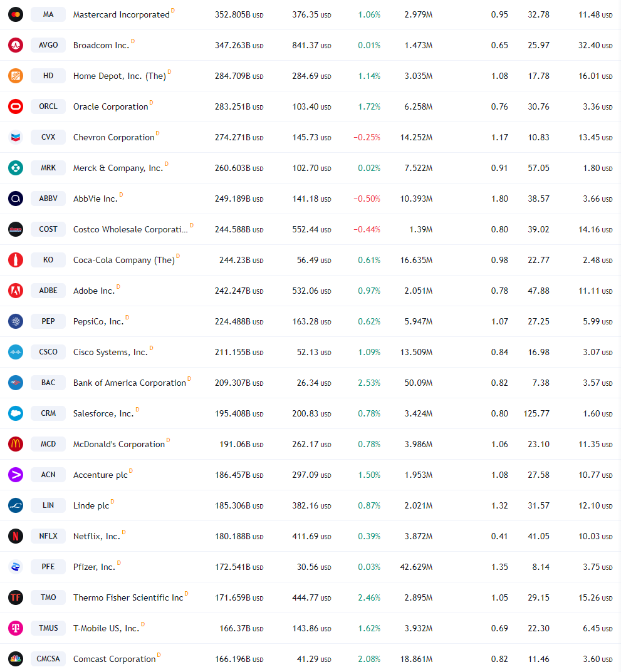This screenshot has height=672, width=621.
Task: Click the Home Depot logo icon
Action: tap(16, 76)
